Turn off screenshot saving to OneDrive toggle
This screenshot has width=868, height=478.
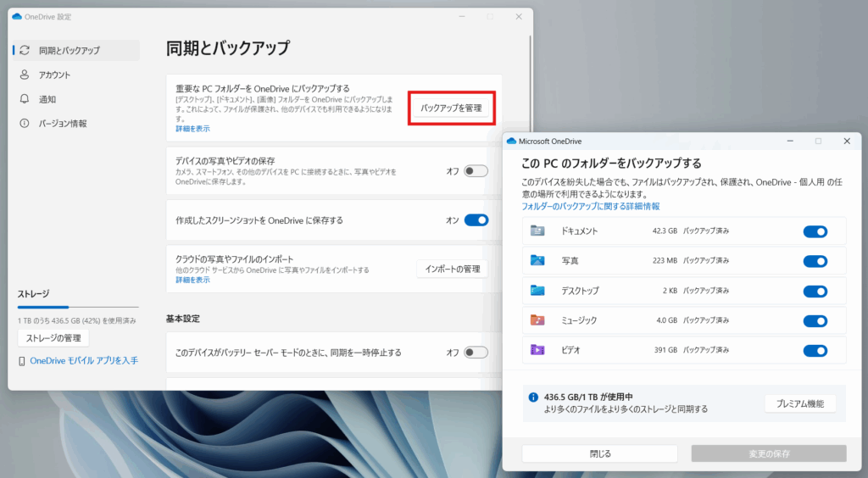click(476, 220)
